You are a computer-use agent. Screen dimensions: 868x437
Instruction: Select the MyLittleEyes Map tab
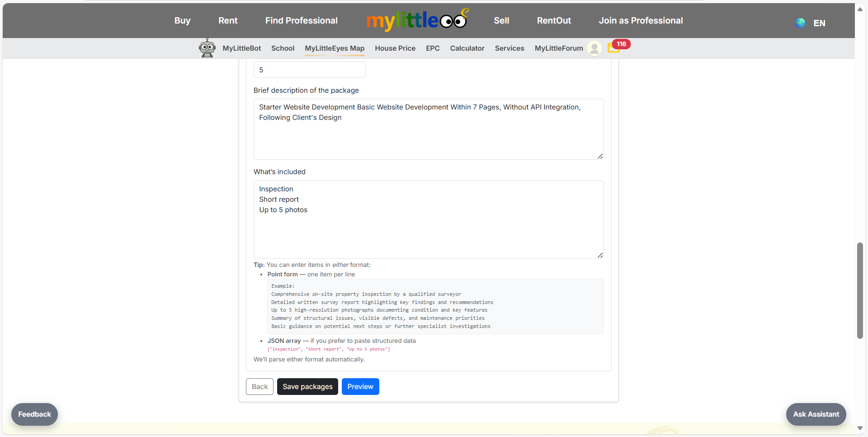[335, 48]
